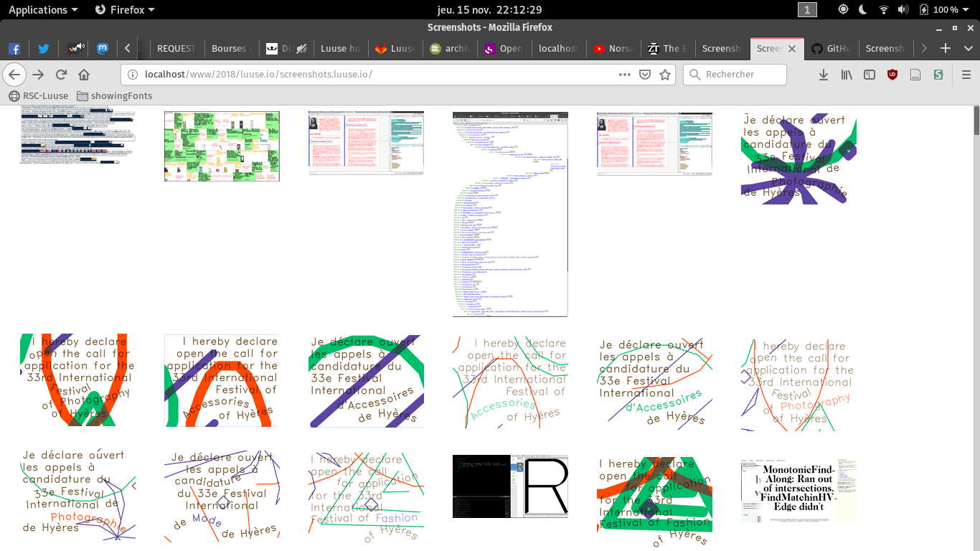
Task: Expand the list-all-tabs dropdown arrow
Action: click(968, 49)
